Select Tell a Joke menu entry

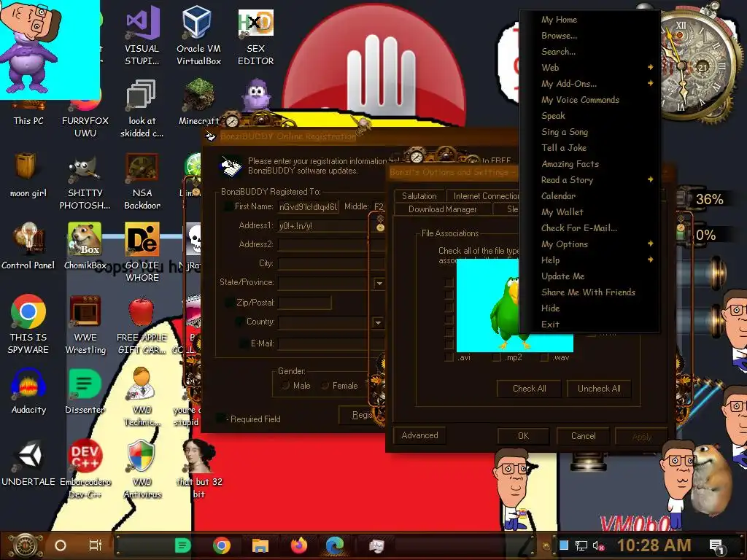point(564,147)
